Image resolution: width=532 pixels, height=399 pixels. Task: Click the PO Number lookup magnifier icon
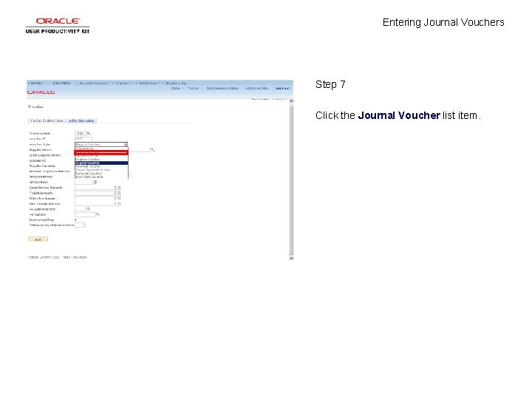98,214
